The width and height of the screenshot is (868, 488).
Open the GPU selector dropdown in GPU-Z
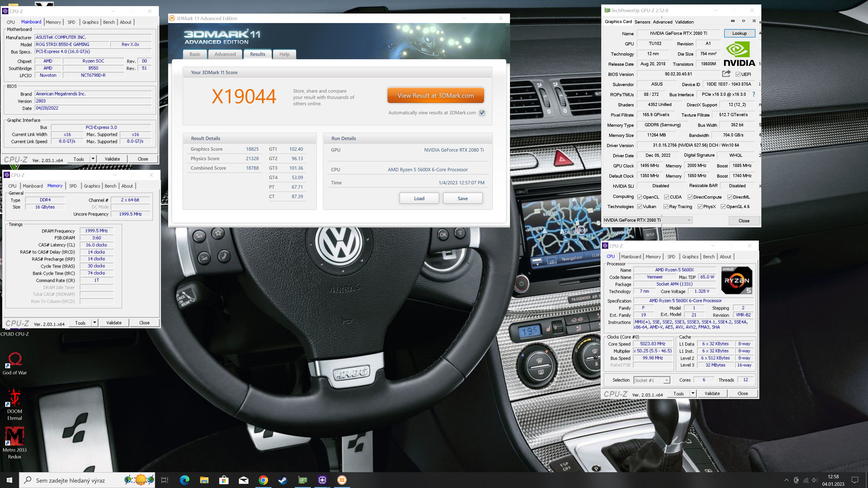pos(647,220)
